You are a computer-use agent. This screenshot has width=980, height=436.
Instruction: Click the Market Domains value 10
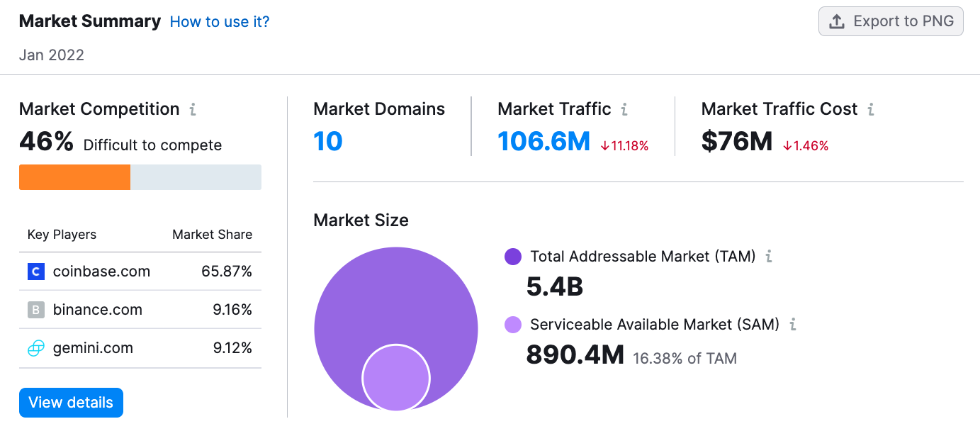[x=328, y=142]
